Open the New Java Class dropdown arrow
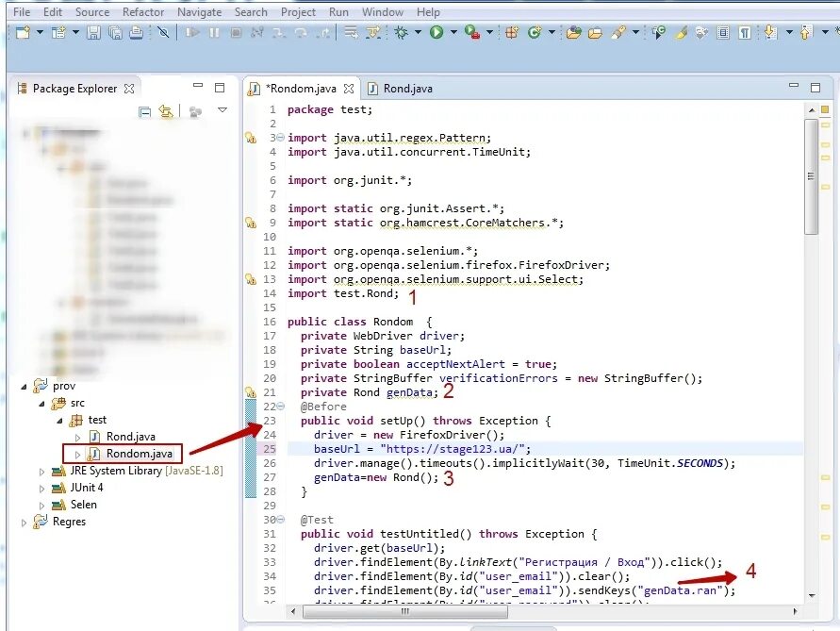The image size is (840, 631). point(552,33)
